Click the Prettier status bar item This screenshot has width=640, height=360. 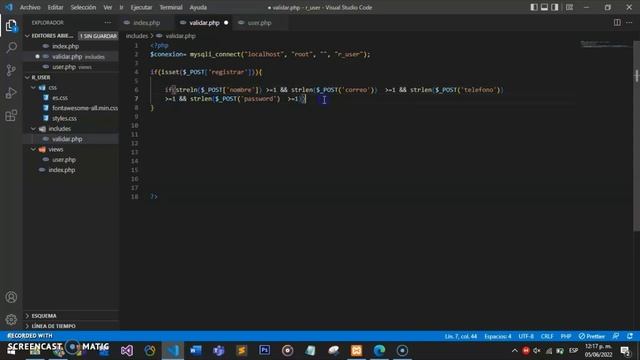click(x=592, y=336)
